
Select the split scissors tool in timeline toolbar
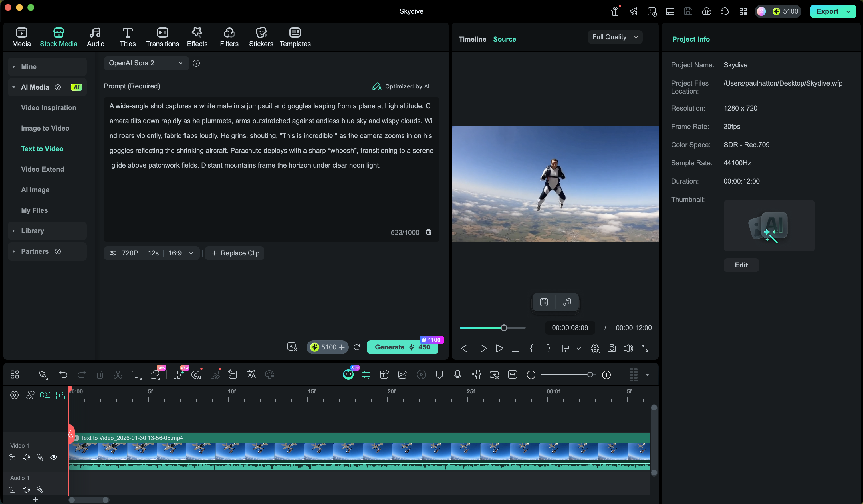(118, 375)
